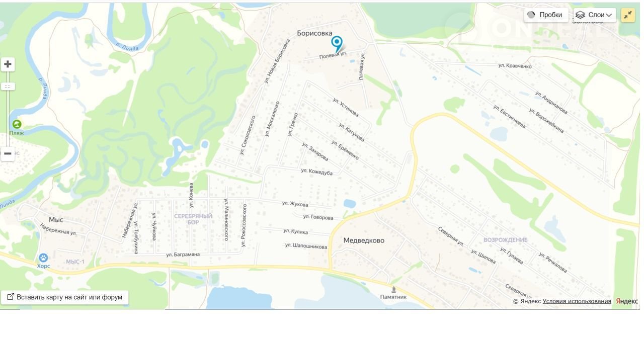Click the blue location pin in Борисовка

point(337,44)
